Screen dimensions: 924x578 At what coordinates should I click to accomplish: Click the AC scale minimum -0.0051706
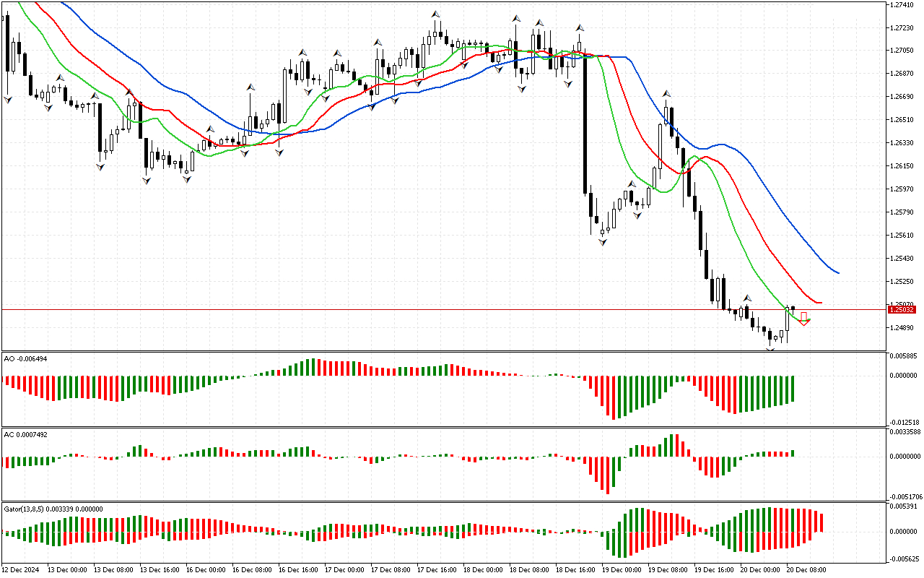click(x=905, y=497)
